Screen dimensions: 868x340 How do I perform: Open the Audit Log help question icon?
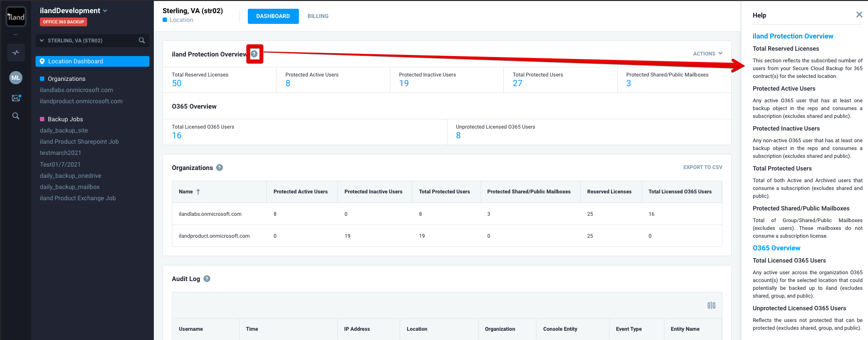tap(207, 279)
